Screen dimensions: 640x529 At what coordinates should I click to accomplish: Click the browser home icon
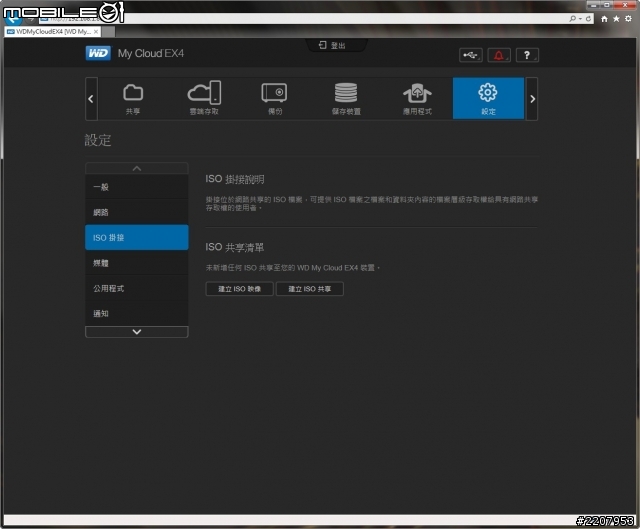tap(604, 19)
